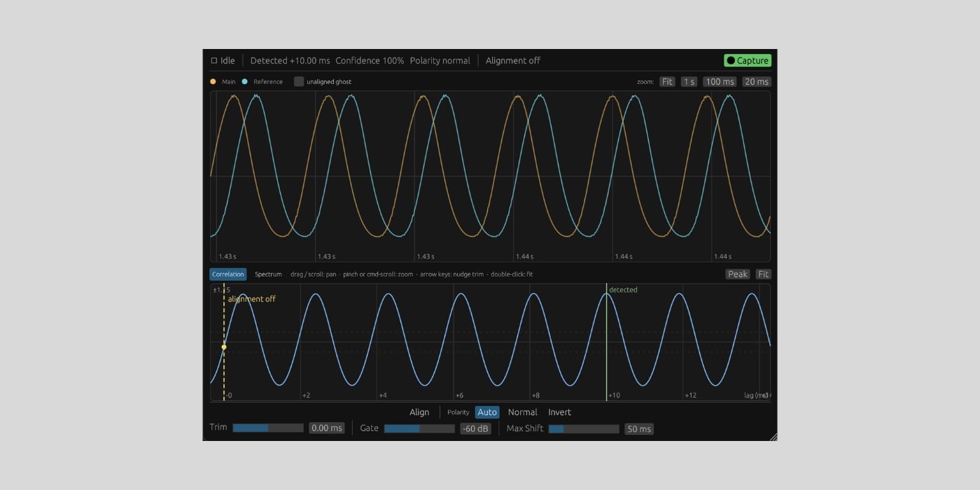This screenshot has width=980, height=490.
Task: Click the 'Detected +10.00 ms' status text
Action: [x=290, y=61]
